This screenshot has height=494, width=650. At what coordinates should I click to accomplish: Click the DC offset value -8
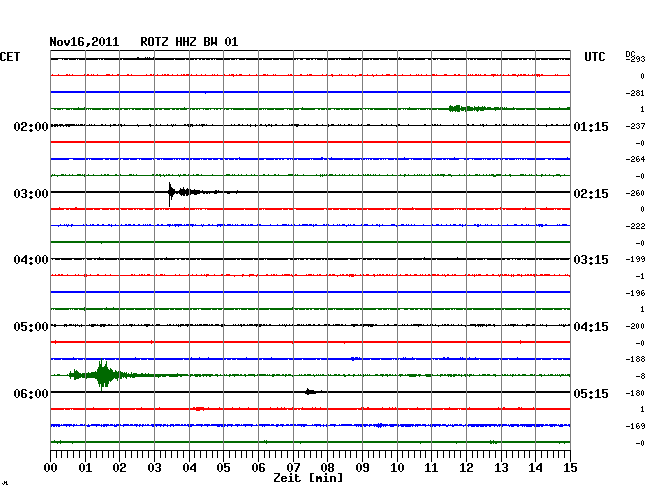coord(640,376)
